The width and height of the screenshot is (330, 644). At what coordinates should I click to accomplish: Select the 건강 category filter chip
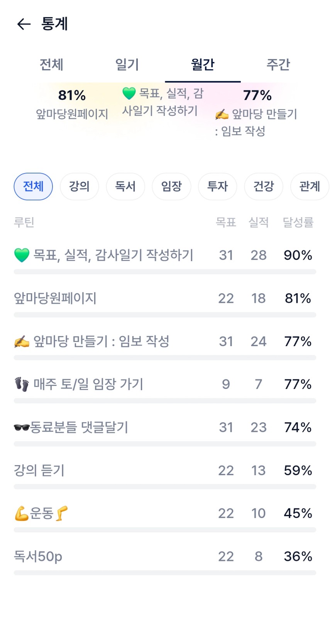pyautogui.click(x=263, y=187)
